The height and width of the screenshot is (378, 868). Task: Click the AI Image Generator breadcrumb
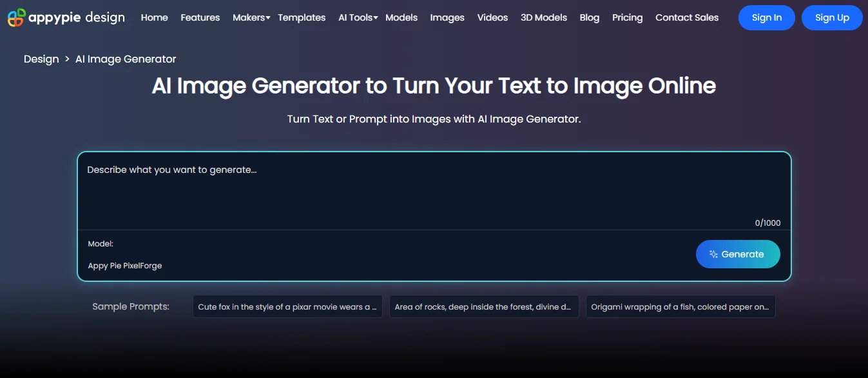point(126,59)
